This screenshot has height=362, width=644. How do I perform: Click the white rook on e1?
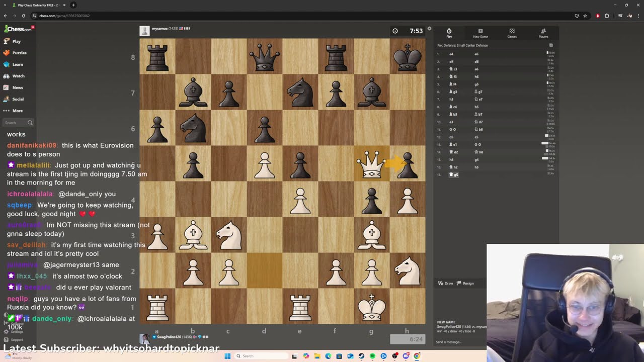pos(300,307)
